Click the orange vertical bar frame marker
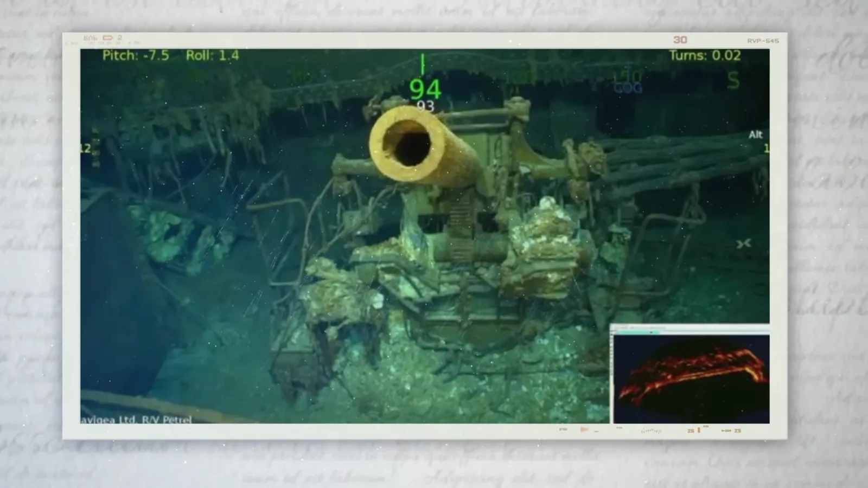The width and height of the screenshot is (868, 488). coord(699,430)
